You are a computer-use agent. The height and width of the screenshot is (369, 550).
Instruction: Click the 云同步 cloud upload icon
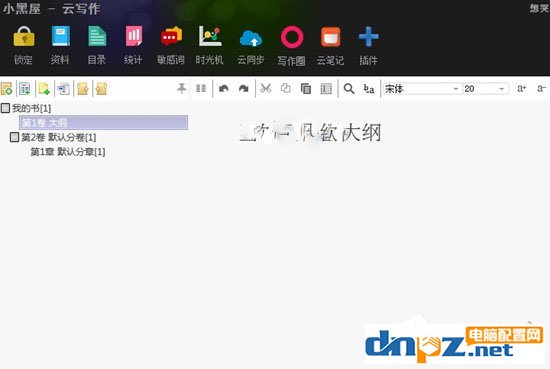[x=251, y=38]
